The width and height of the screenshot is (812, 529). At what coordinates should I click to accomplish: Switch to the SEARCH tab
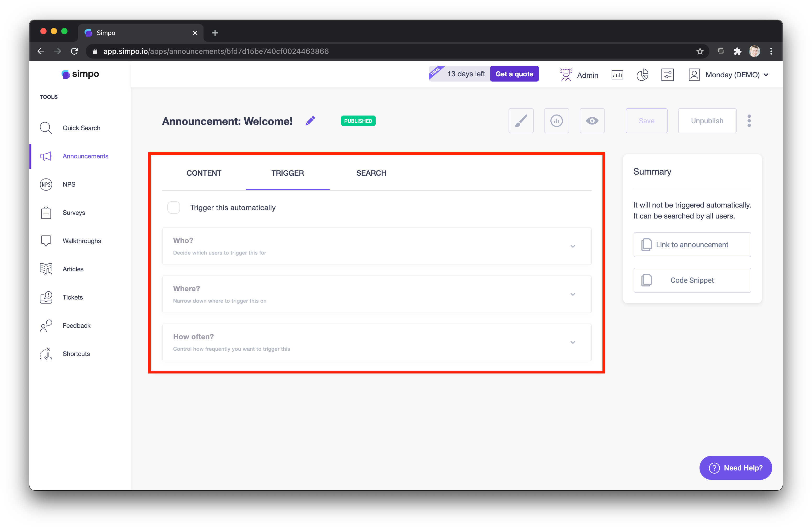click(x=371, y=173)
